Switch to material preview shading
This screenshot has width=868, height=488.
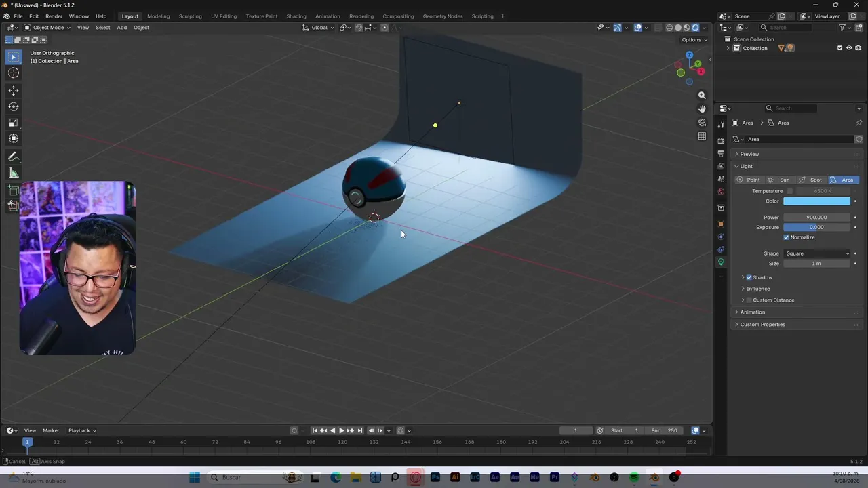coord(686,28)
